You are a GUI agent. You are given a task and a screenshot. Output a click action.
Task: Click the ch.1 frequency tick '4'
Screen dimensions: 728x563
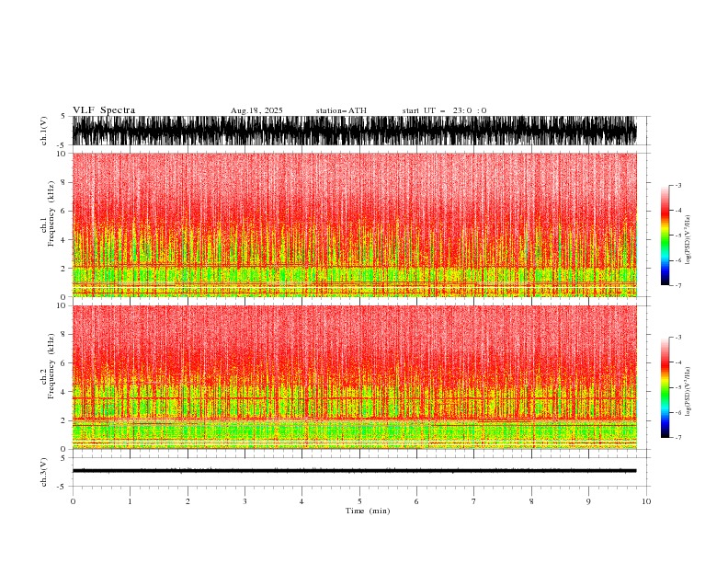65,240
